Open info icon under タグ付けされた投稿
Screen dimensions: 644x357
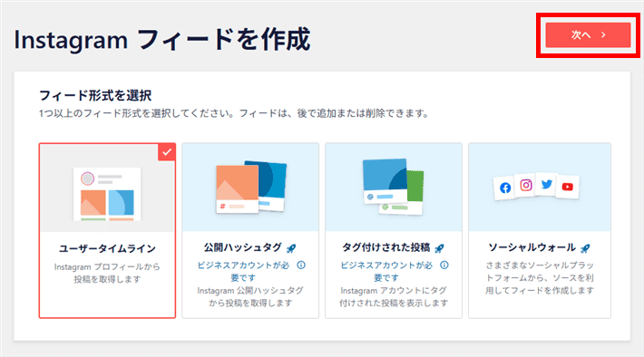click(x=444, y=265)
